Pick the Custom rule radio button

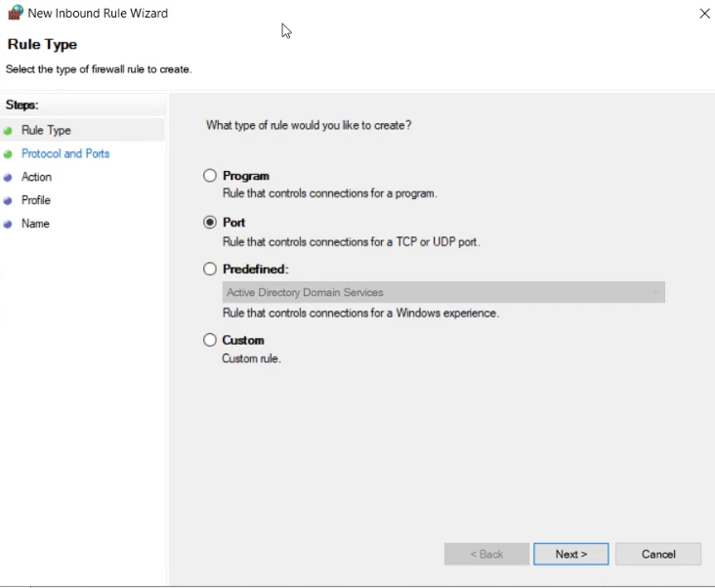click(210, 340)
